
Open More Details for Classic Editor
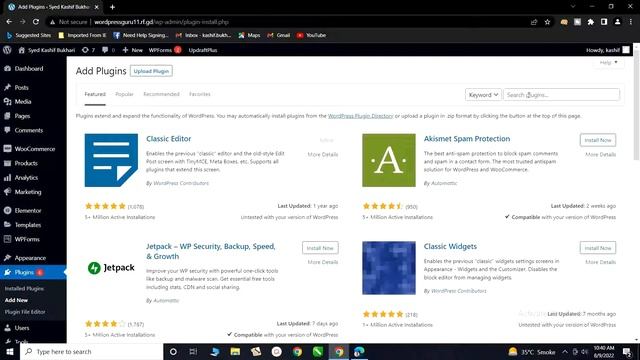pos(322,155)
